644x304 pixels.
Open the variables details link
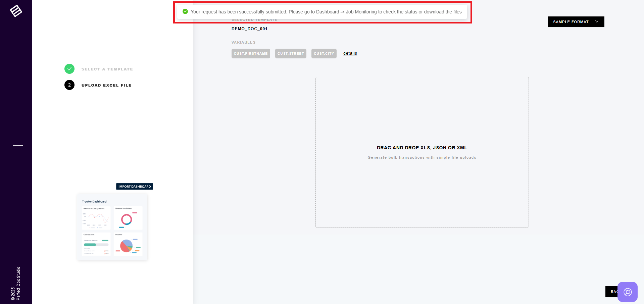(x=350, y=53)
